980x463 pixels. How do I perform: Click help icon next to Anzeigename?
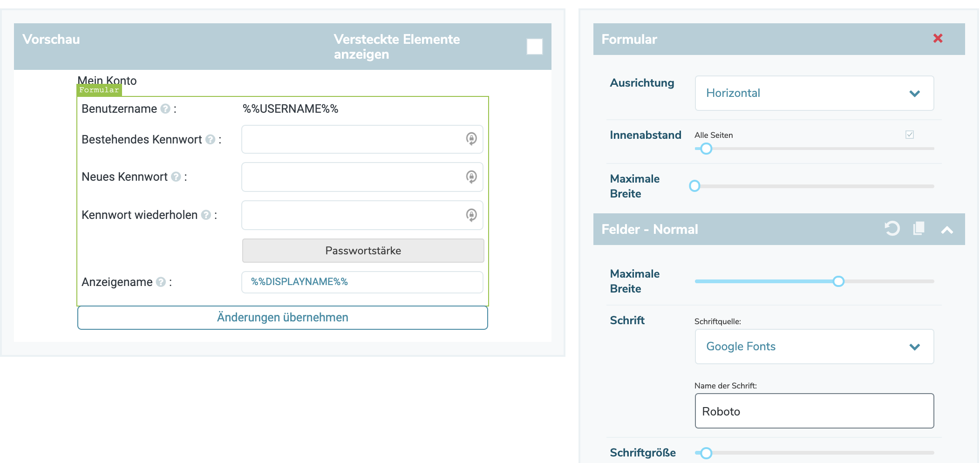161,282
